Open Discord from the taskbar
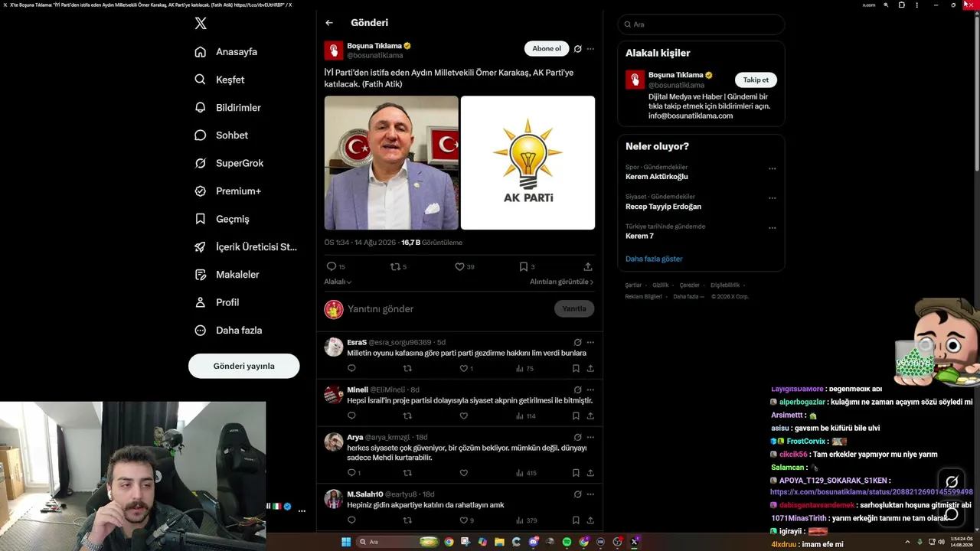The width and height of the screenshot is (980, 551). 533,542
